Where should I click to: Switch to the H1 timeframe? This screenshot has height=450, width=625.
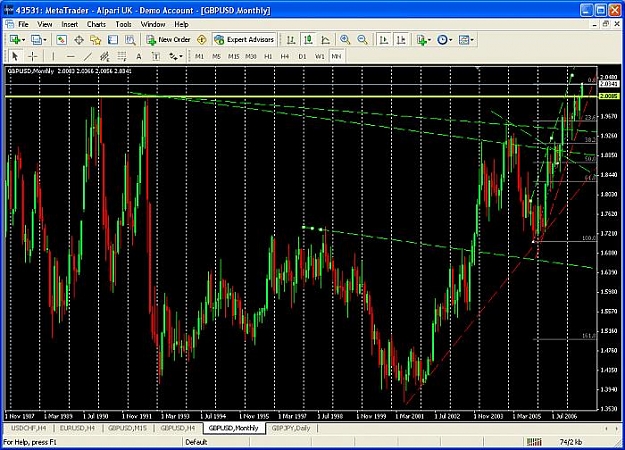click(268, 57)
